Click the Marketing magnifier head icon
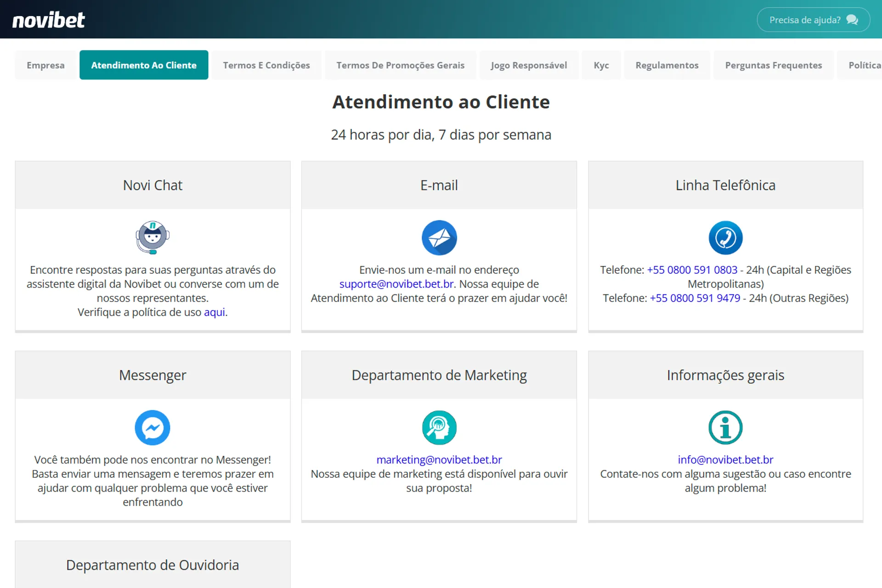 [x=439, y=428]
